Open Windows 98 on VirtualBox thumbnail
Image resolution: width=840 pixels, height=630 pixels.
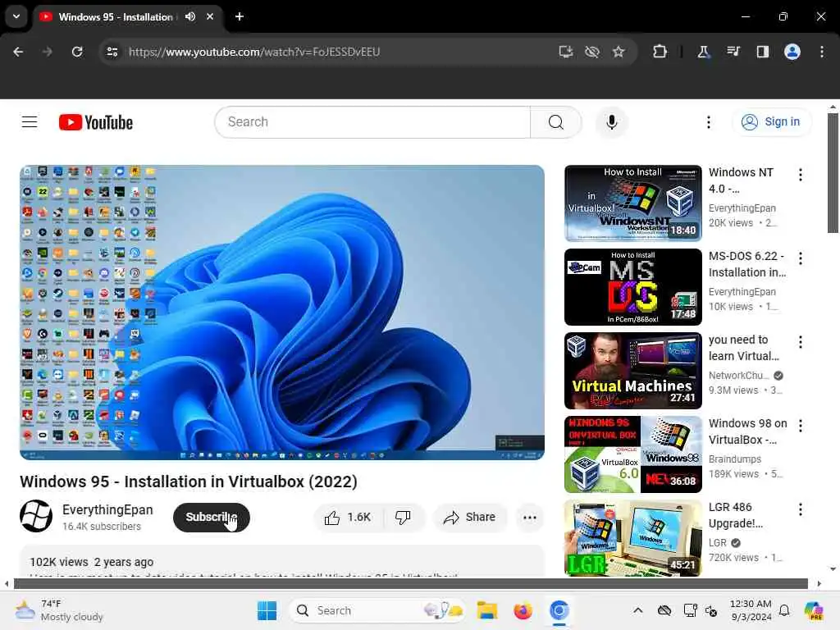coord(632,454)
